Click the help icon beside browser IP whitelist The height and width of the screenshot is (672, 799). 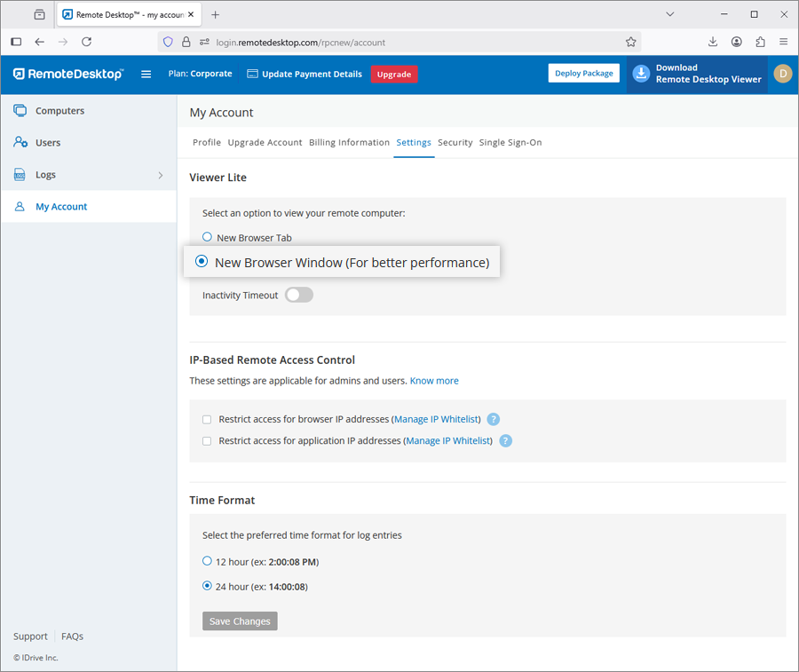coord(494,419)
